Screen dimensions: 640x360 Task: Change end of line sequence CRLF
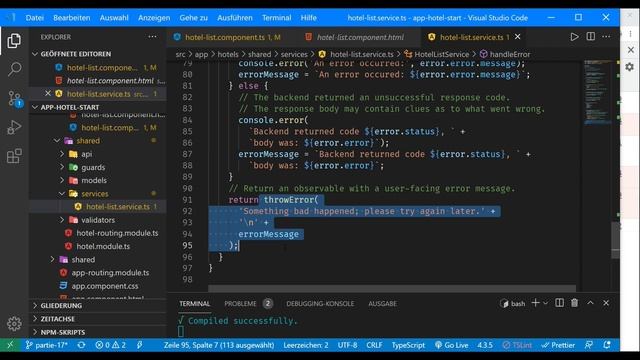click(374, 345)
